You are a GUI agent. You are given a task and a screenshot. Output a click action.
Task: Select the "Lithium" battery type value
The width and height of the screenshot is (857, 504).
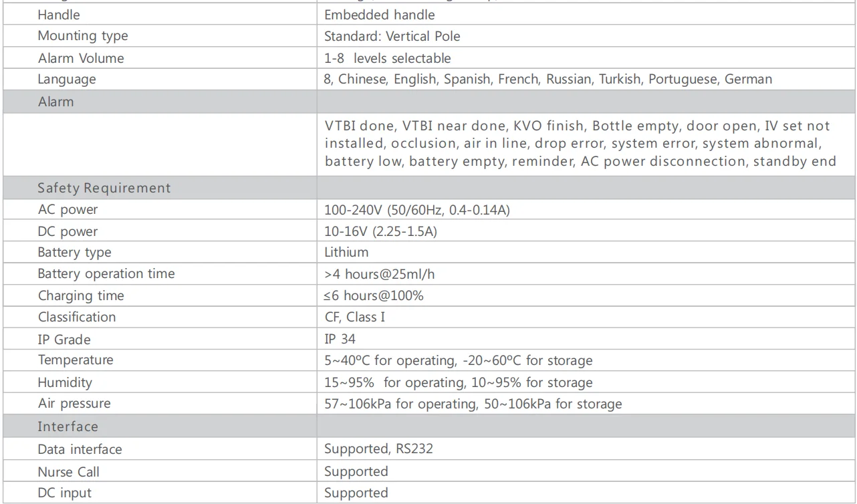pyautogui.click(x=346, y=252)
